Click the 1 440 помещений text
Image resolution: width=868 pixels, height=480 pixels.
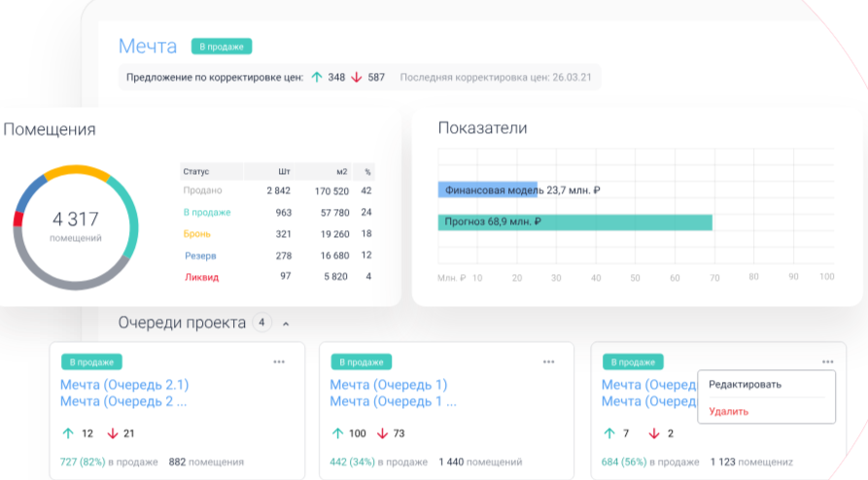tap(480, 462)
